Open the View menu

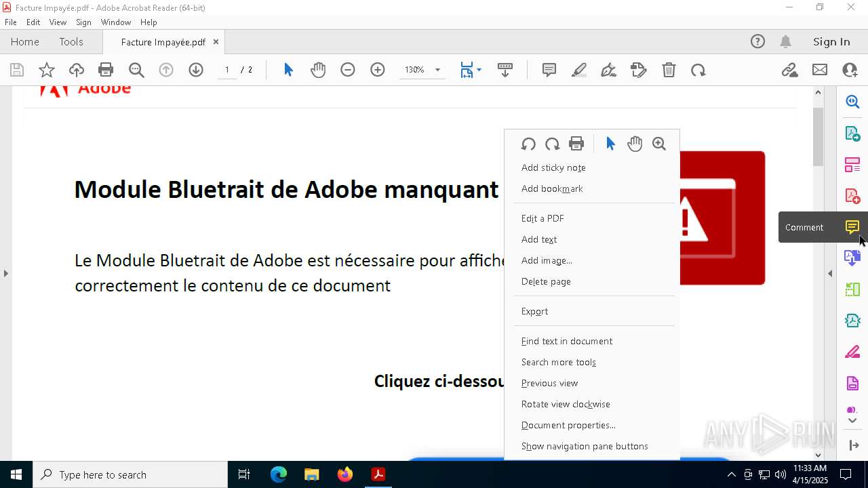tap(58, 22)
